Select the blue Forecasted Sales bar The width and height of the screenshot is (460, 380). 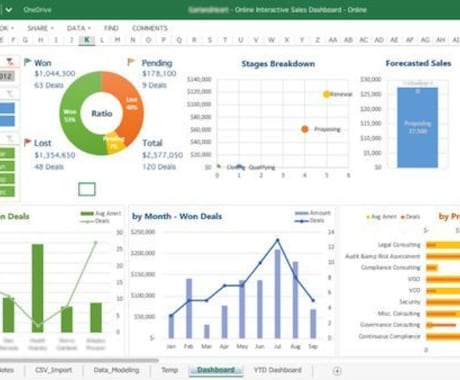418,127
